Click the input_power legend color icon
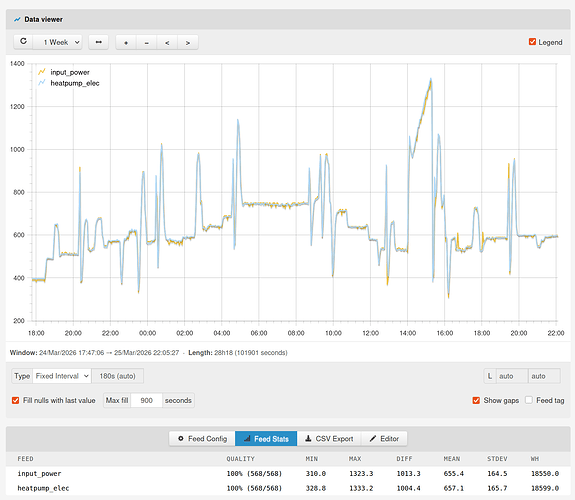Screen dimensions: 575x500 point(42,72)
